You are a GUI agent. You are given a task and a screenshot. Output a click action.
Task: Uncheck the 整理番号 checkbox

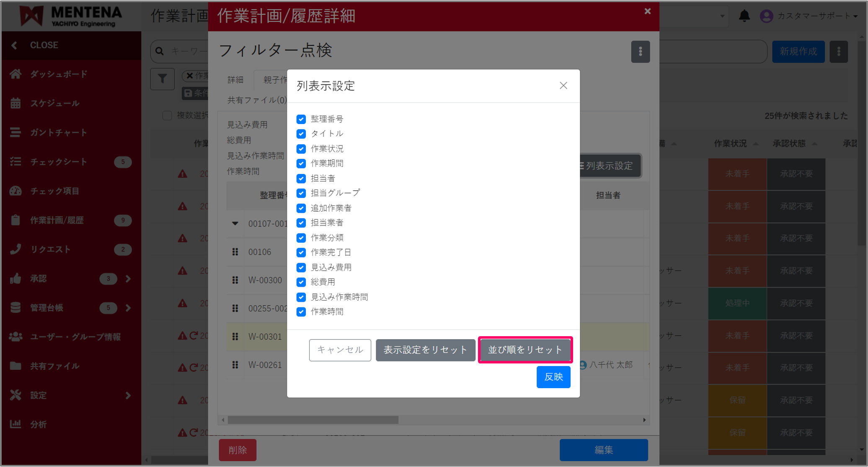[301, 119]
